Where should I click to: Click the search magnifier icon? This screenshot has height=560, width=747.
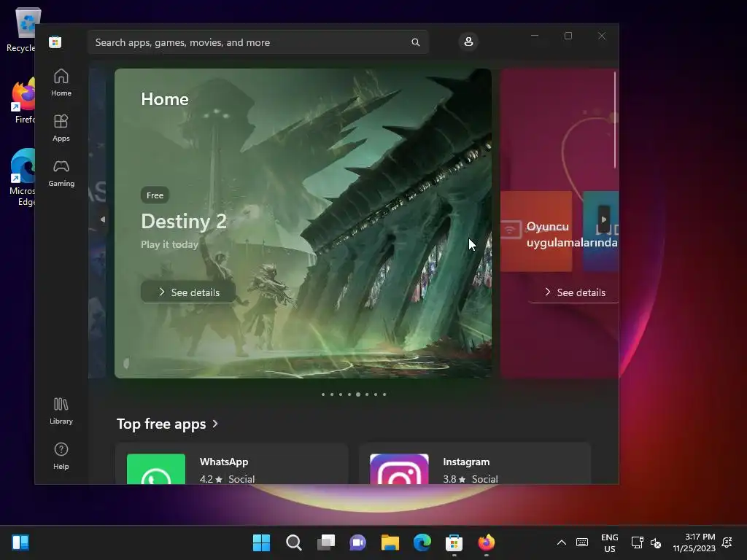click(x=415, y=42)
